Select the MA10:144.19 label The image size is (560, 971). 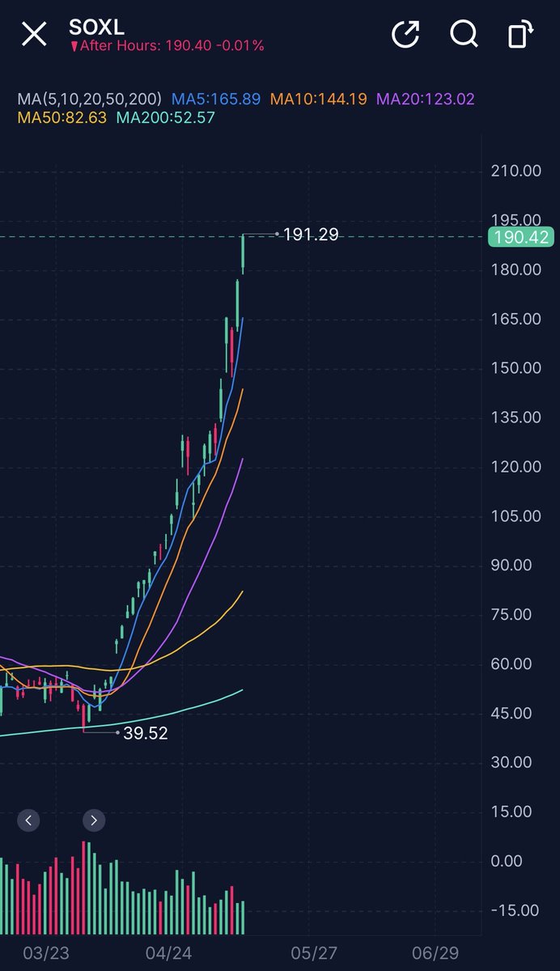click(x=318, y=99)
